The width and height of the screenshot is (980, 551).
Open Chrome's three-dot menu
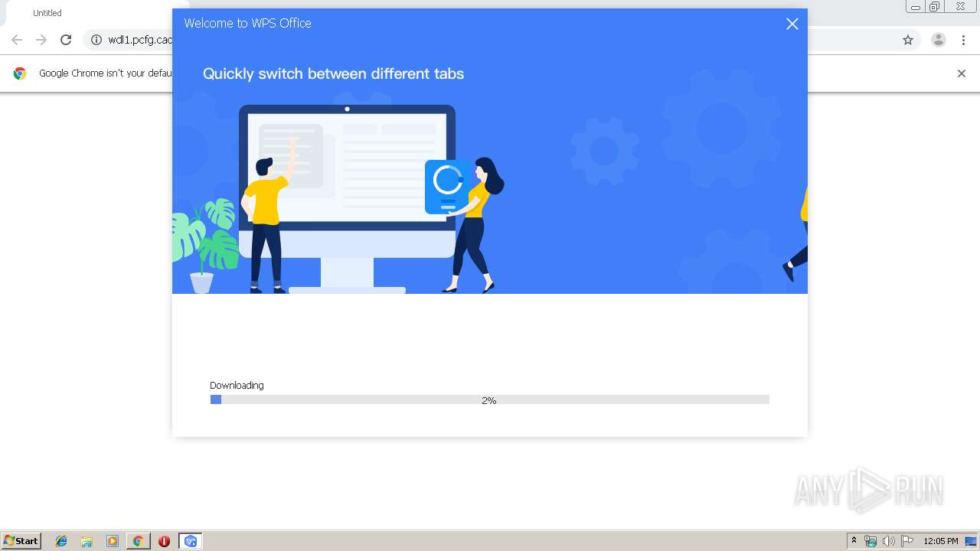point(964,40)
